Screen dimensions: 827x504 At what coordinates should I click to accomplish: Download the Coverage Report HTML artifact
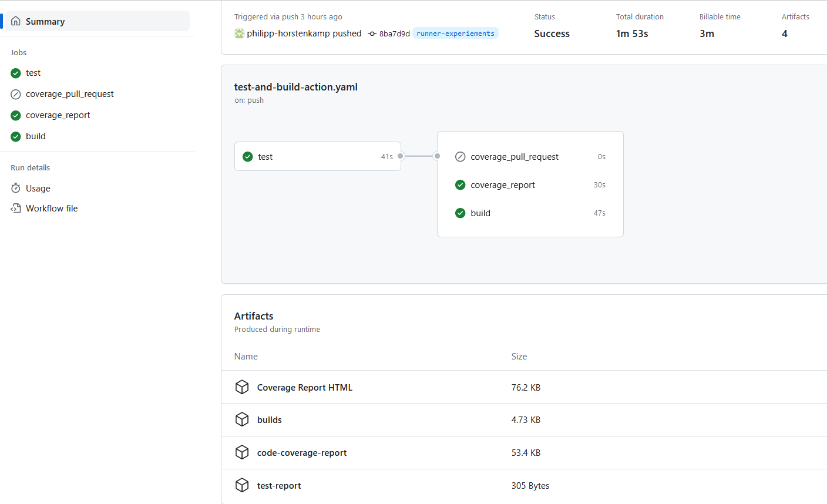[304, 388]
